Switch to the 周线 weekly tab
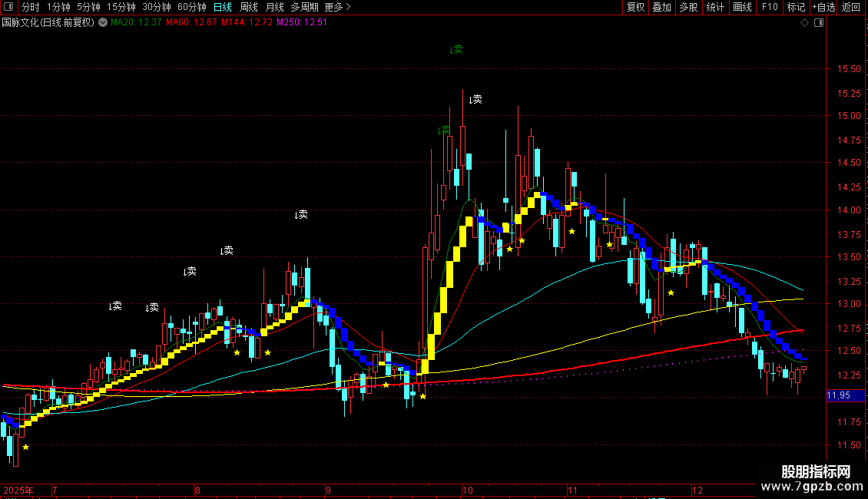This screenshot has width=868, height=499. pos(249,7)
